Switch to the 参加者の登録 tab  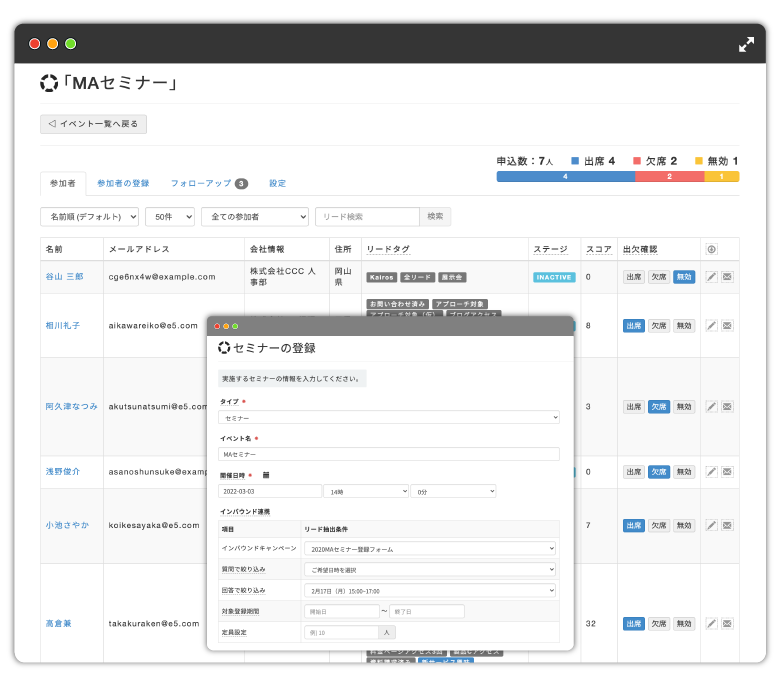pyautogui.click(x=123, y=184)
